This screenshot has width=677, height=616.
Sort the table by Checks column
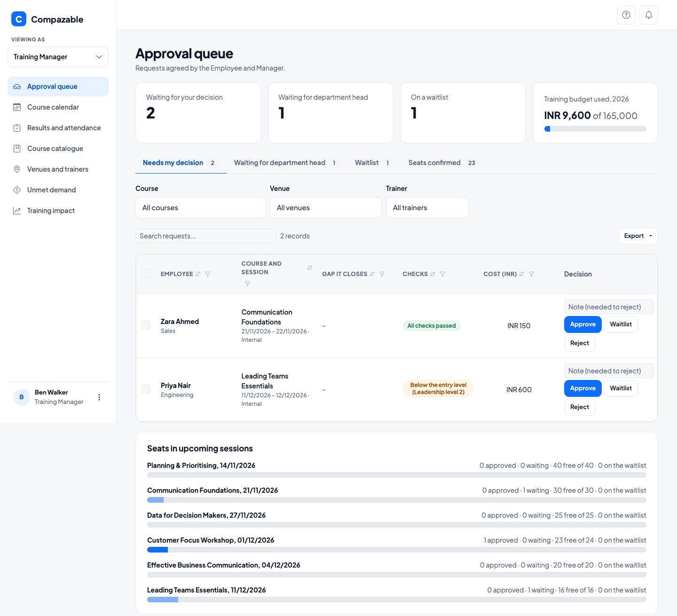click(433, 274)
